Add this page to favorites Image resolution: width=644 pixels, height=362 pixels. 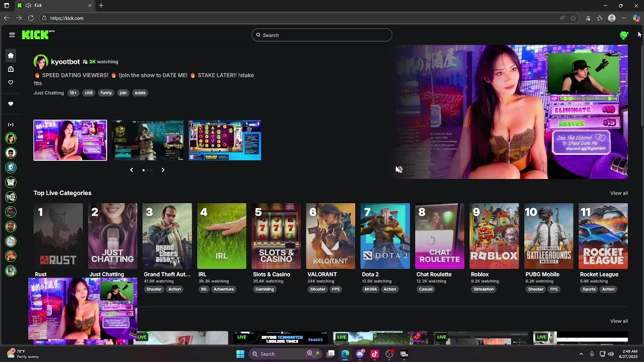573,18
